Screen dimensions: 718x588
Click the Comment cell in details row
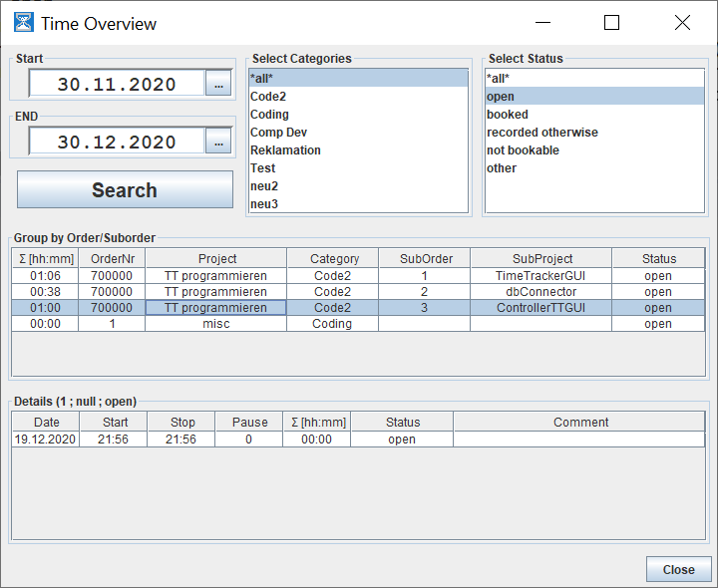[x=579, y=440]
